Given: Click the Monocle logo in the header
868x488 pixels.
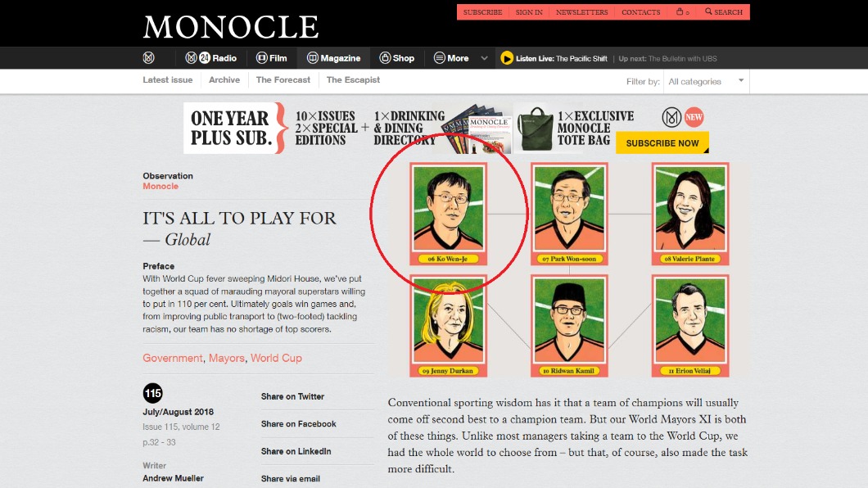Looking at the screenshot, I should 231,26.
